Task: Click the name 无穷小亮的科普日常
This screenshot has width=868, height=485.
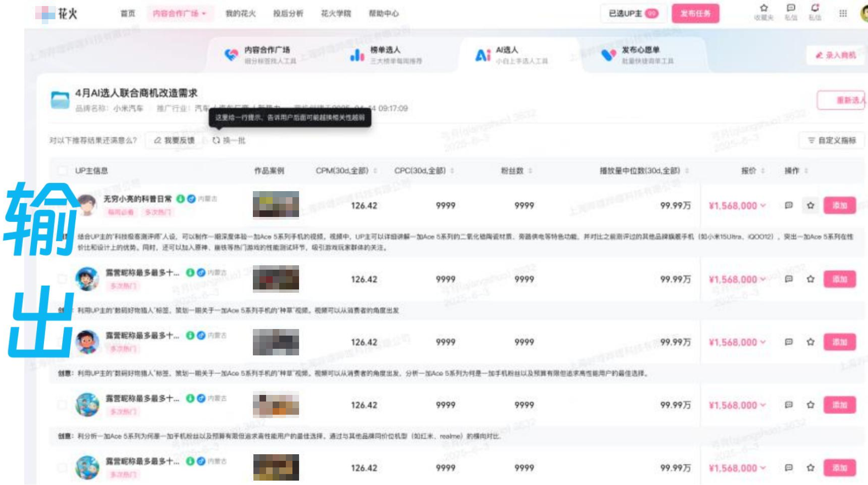Action: 137,199
